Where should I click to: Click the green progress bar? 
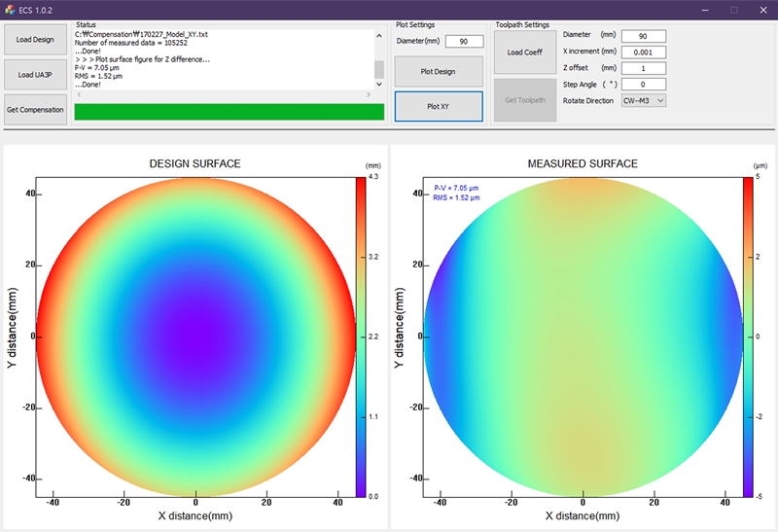coord(229,111)
